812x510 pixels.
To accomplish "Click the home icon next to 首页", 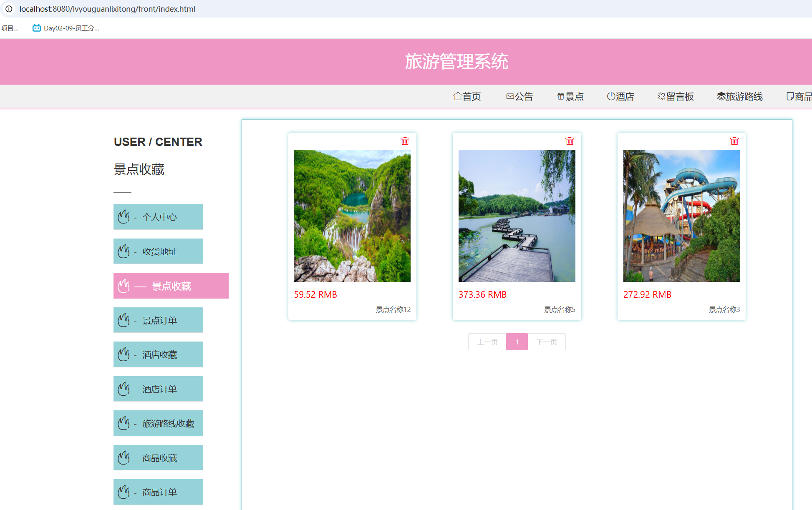I will (457, 96).
